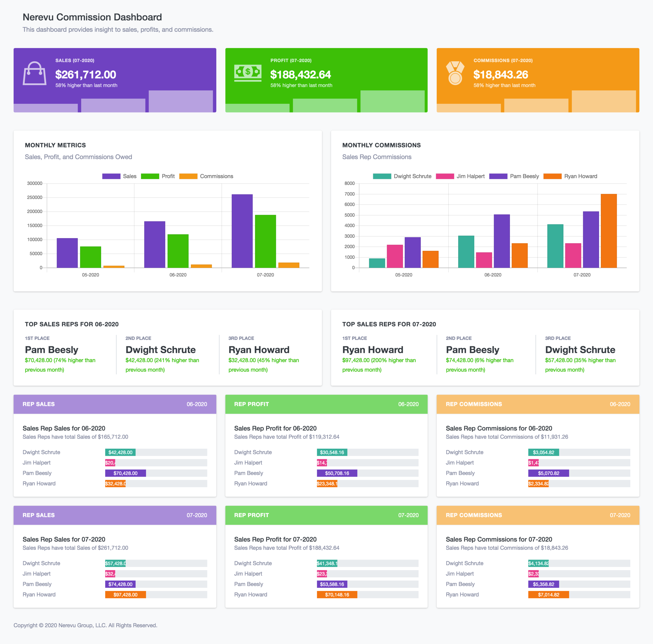
Task: Click the shopping bag Sales icon
Action: tap(34, 73)
